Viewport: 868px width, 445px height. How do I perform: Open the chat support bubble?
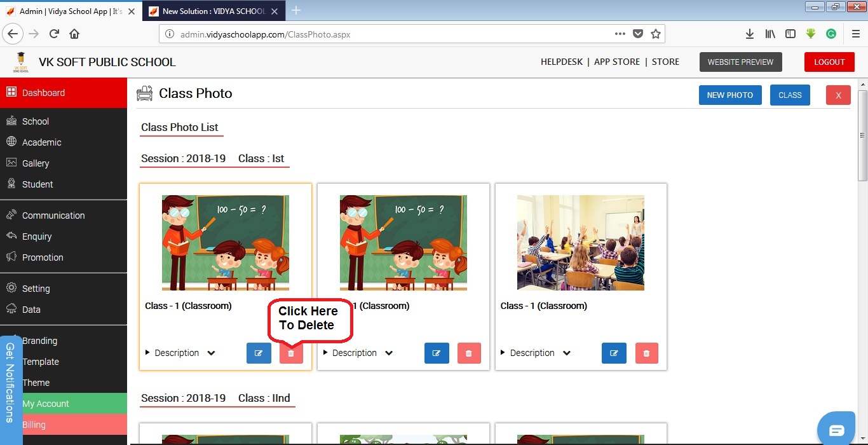coord(836,428)
